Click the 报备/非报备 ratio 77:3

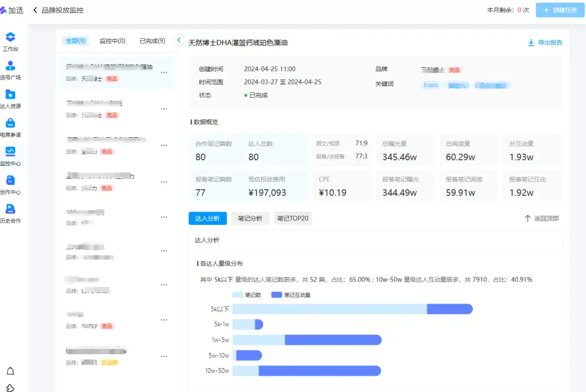[x=361, y=156]
